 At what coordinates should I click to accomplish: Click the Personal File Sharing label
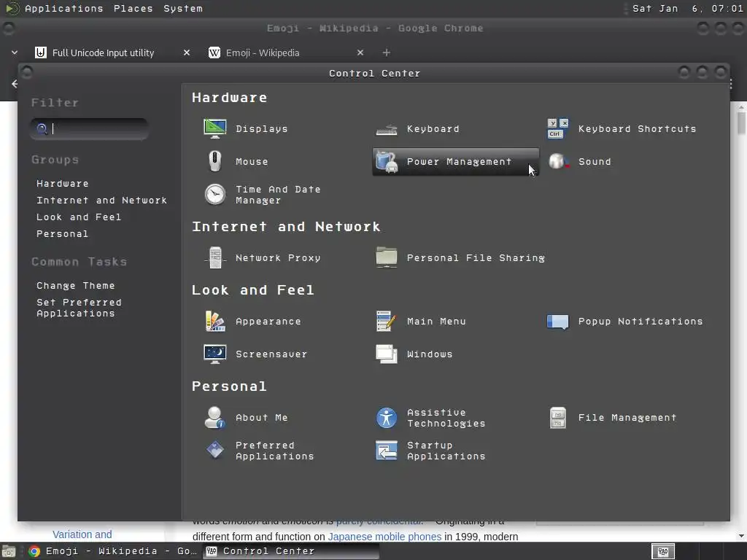click(x=476, y=257)
